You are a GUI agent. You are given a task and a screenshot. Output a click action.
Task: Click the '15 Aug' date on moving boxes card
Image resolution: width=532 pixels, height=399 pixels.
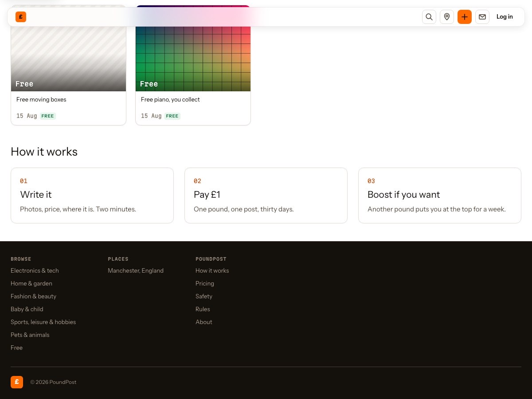(x=27, y=116)
